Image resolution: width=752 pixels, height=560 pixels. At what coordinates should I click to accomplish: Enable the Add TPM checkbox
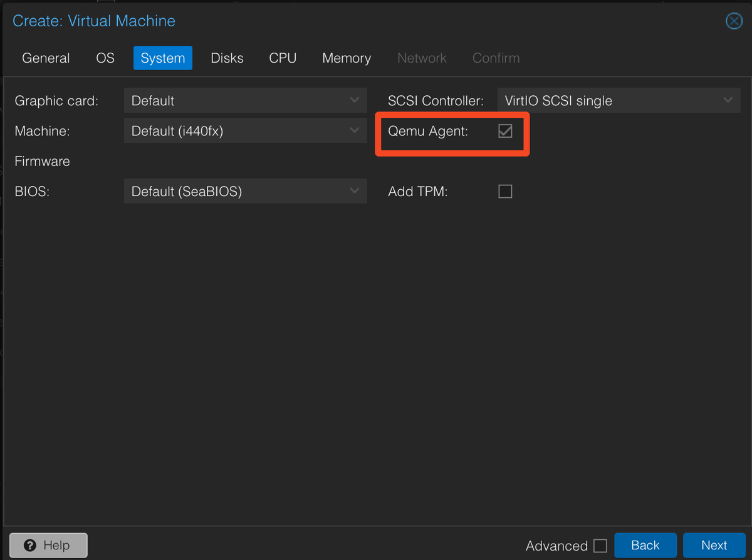pos(505,192)
